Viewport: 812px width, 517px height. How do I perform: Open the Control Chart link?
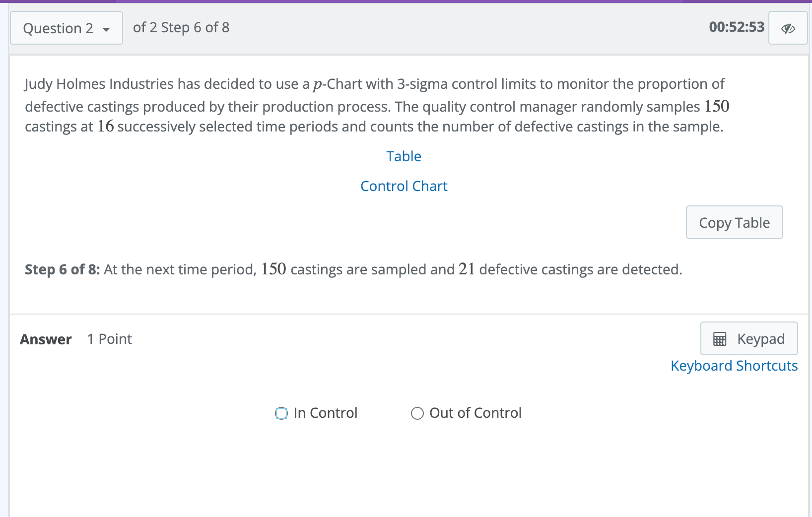[404, 186]
